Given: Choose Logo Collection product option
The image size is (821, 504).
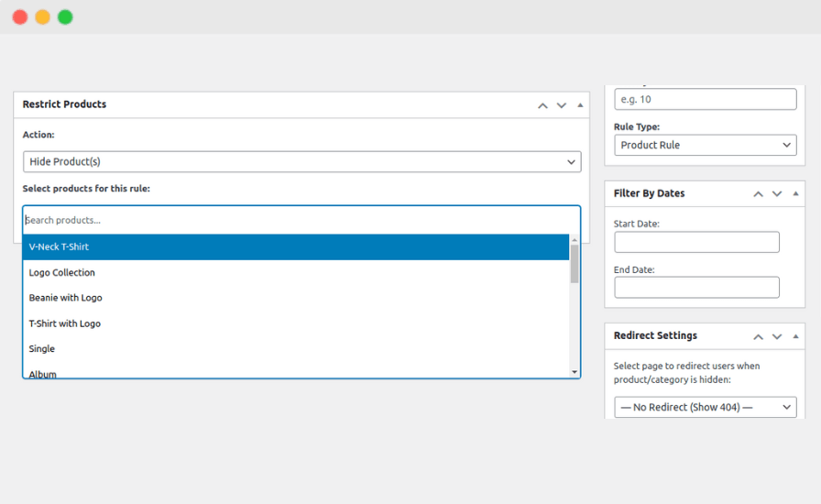Looking at the screenshot, I should coord(295,272).
